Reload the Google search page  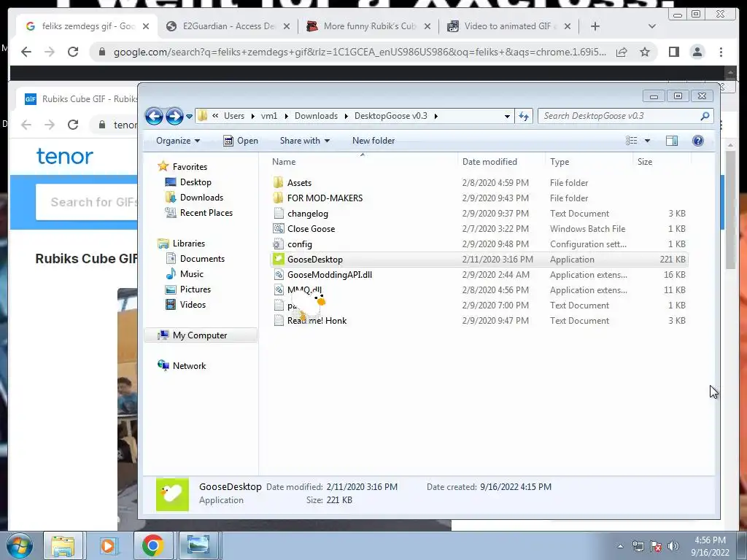[73, 52]
